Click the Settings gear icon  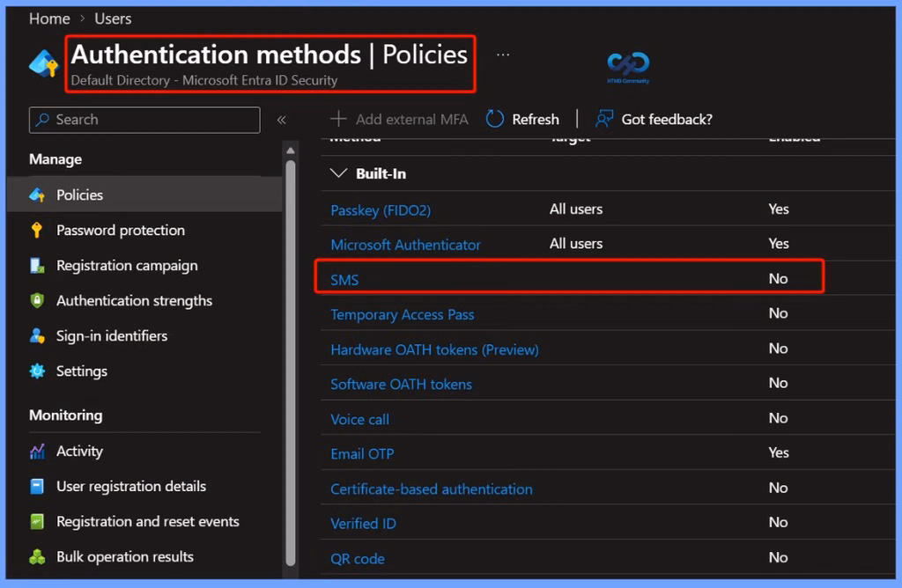pyautogui.click(x=37, y=371)
